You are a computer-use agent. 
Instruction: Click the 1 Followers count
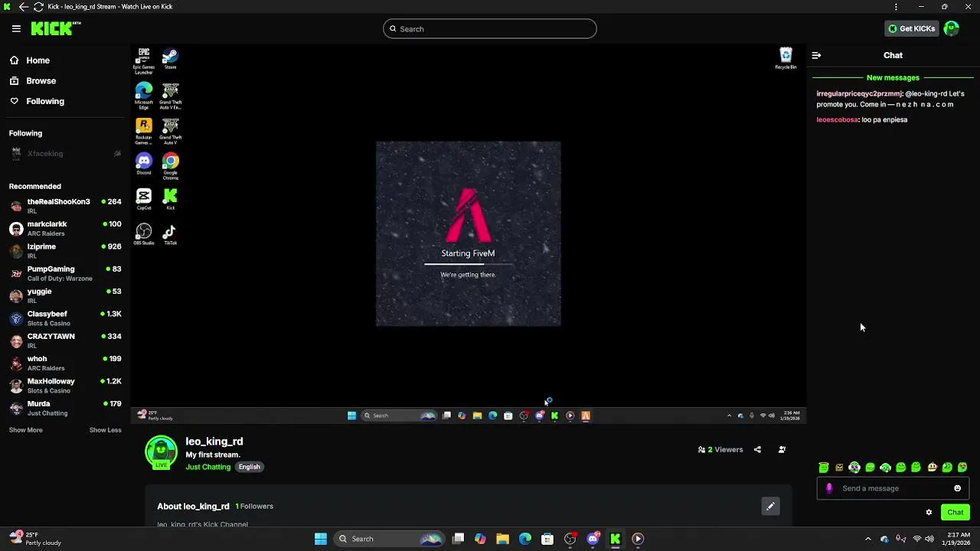[254, 507]
